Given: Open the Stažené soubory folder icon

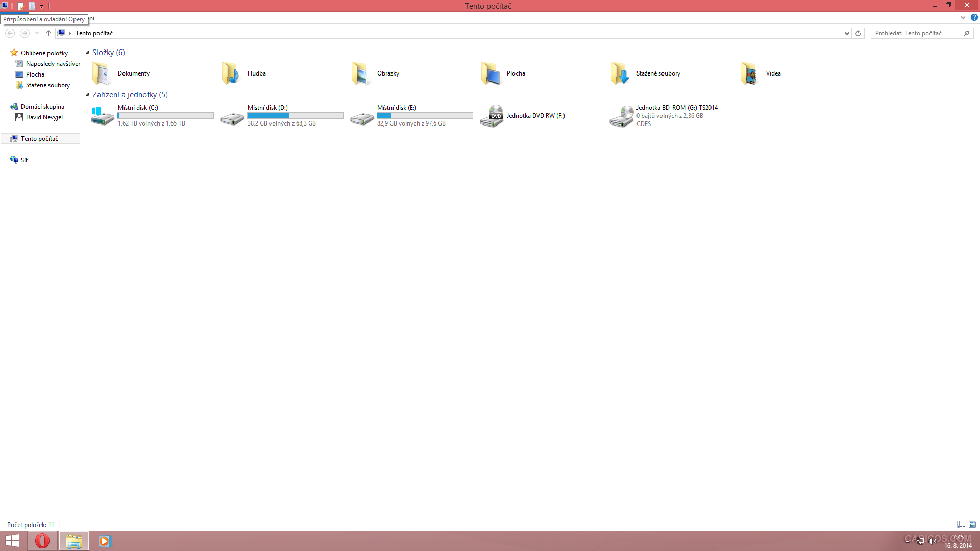Looking at the screenshot, I should coord(620,73).
